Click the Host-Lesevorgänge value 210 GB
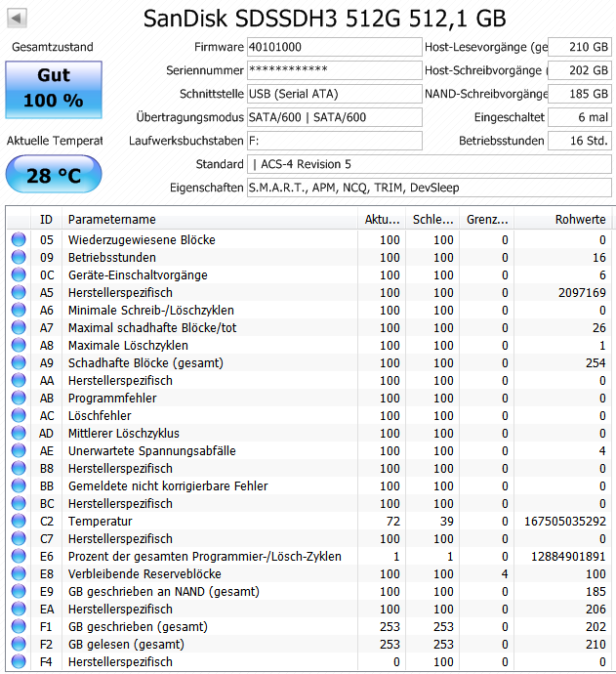Screen dimensions: 616x674 click(x=580, y=47)
